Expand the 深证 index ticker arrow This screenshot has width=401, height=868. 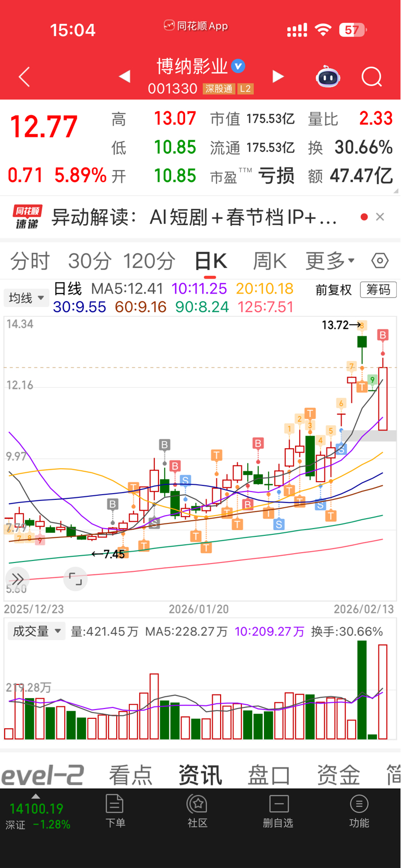[x=35, y=796]
